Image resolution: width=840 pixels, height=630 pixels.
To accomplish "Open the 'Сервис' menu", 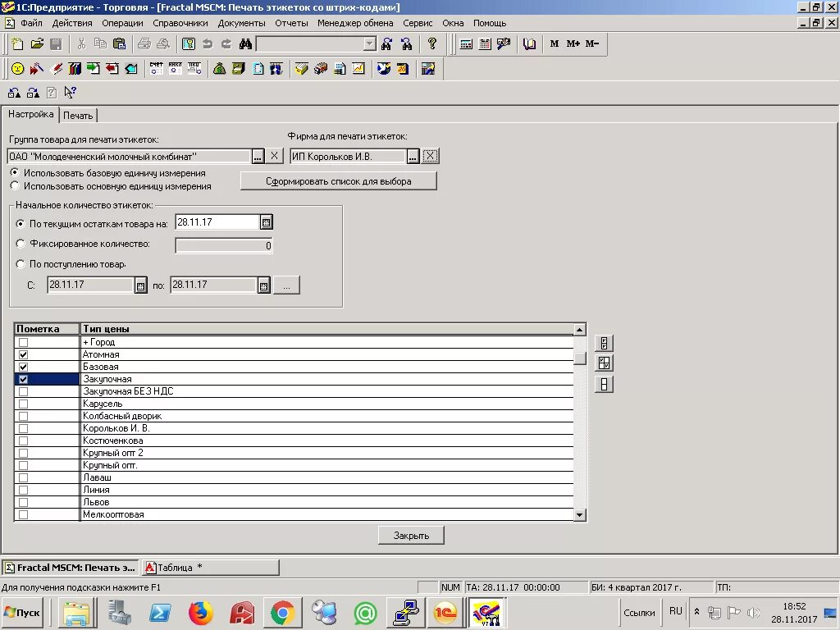I will point(418,23).
